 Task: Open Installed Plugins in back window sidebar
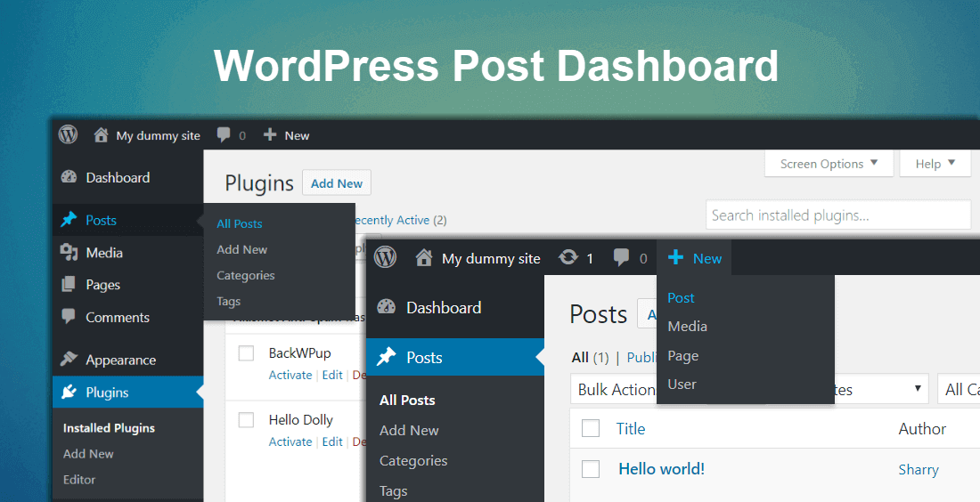point(109,428)
